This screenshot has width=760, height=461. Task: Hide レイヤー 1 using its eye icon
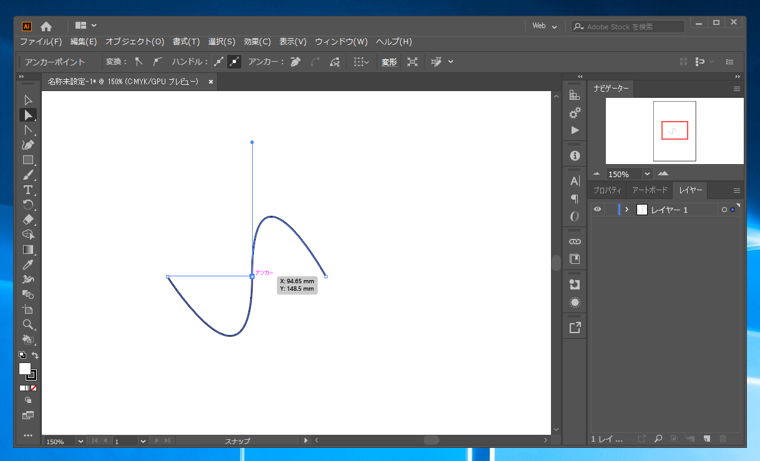[597, 210]
